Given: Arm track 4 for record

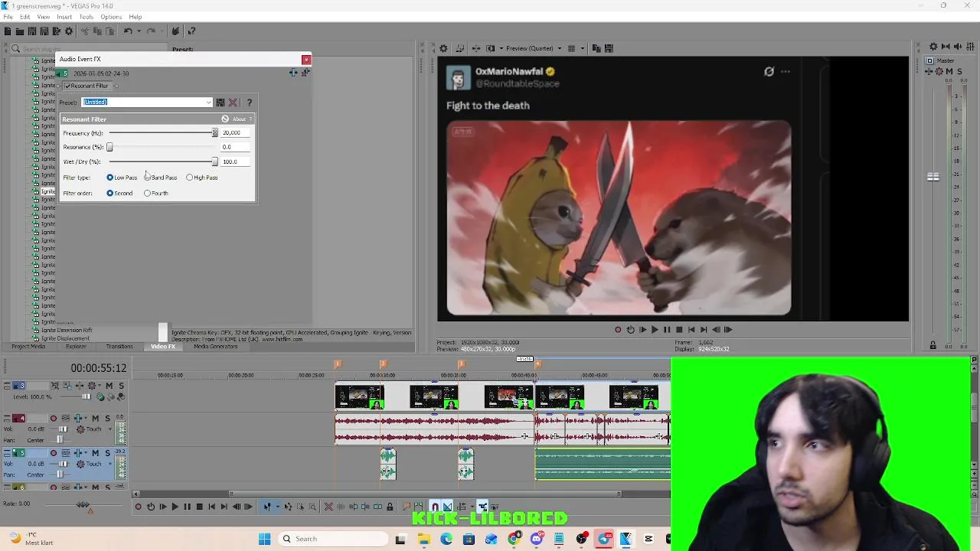Looking at the screenshot, I should click(x=54, y=419).
